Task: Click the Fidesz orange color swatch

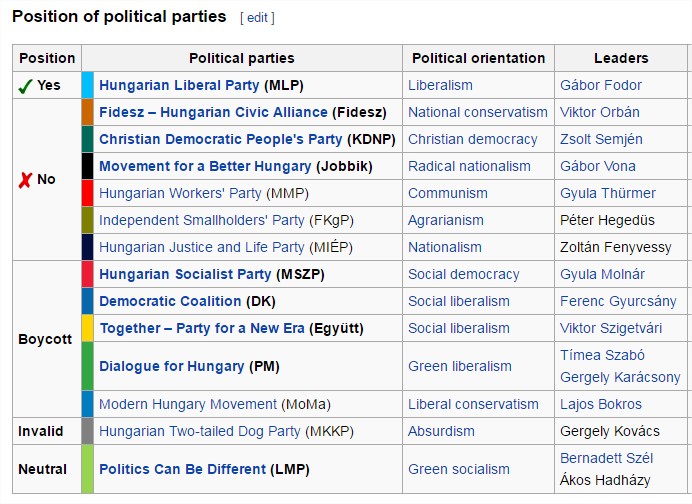Action: pyautogui.click(x=87, y=112)
